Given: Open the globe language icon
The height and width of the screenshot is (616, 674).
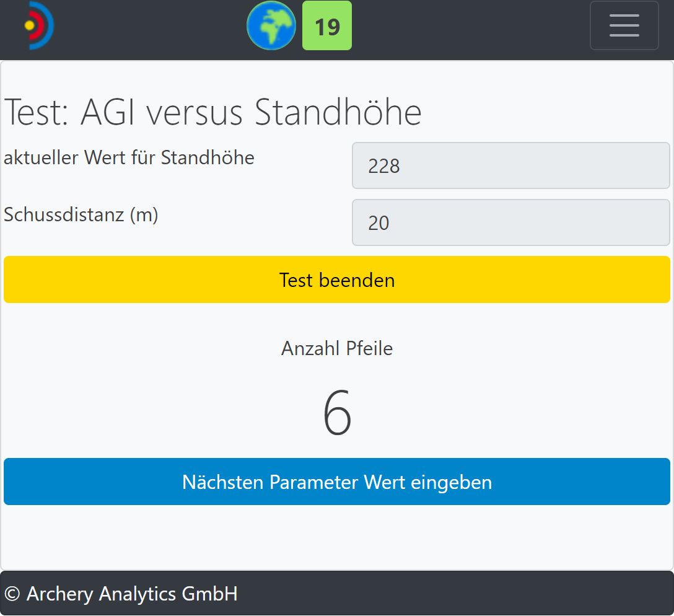Looking at the screenshot, I should pyautogui.click(x=271, y=26).
